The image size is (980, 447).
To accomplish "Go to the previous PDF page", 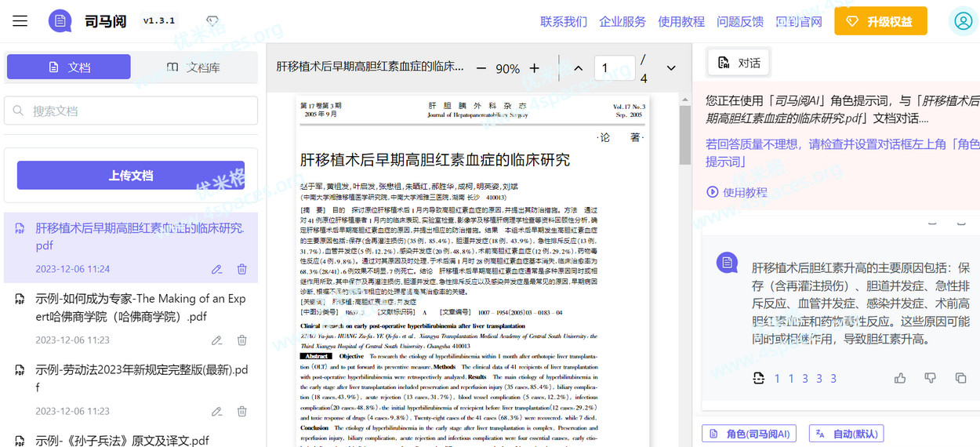I will 579,68.
